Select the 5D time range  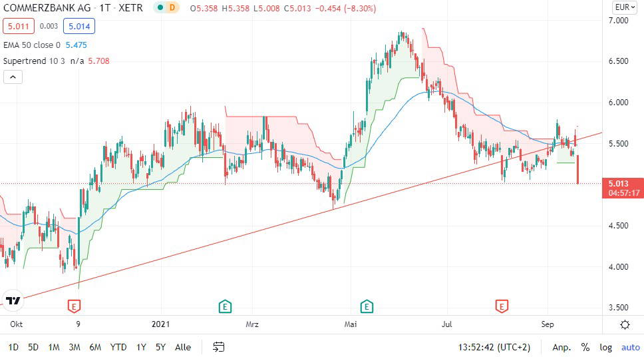(x=33, y=347)
